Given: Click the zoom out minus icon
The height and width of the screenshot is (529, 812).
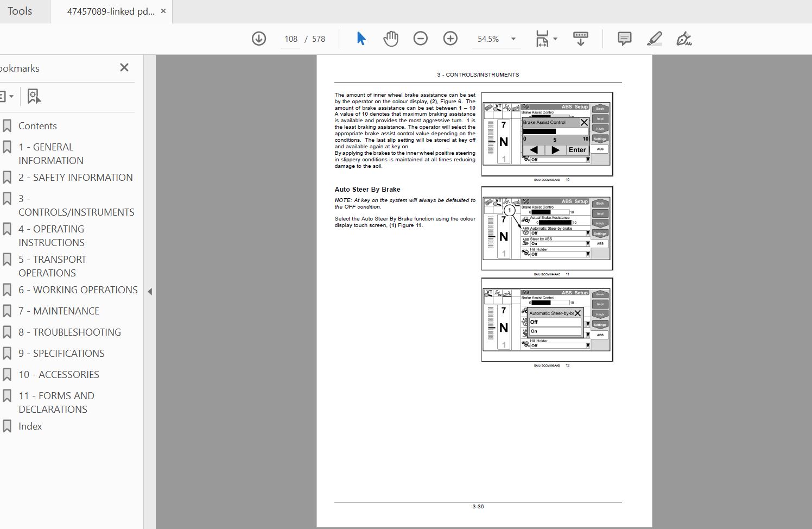Looking at the screenshot, I should (x=421, y=39).
